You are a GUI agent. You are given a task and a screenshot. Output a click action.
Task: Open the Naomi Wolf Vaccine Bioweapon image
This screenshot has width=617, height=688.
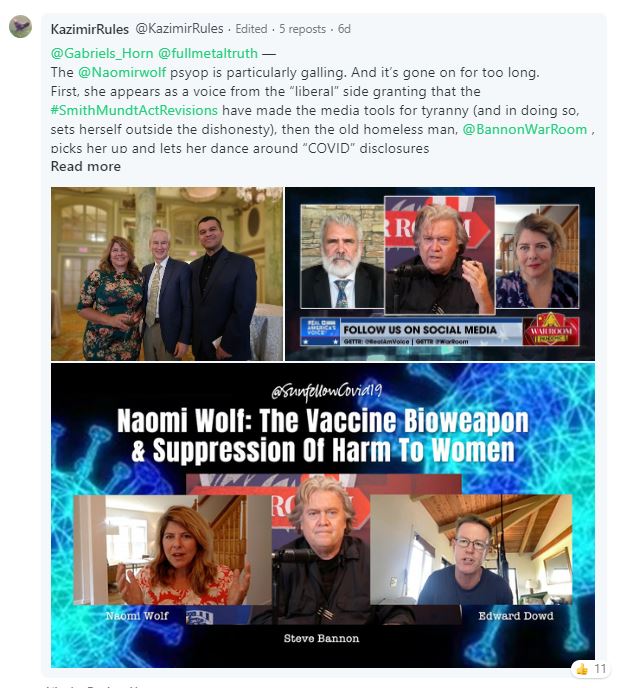[x=323, y=515]
